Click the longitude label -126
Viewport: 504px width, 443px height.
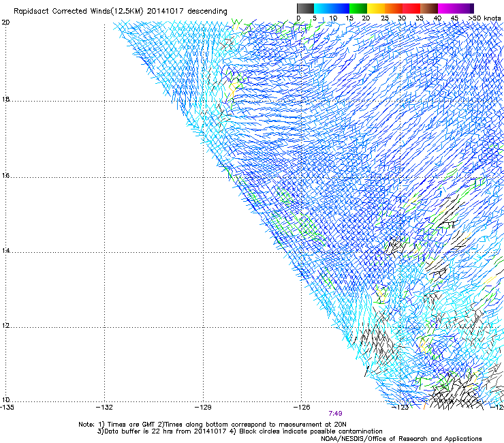tap(302, 408)
